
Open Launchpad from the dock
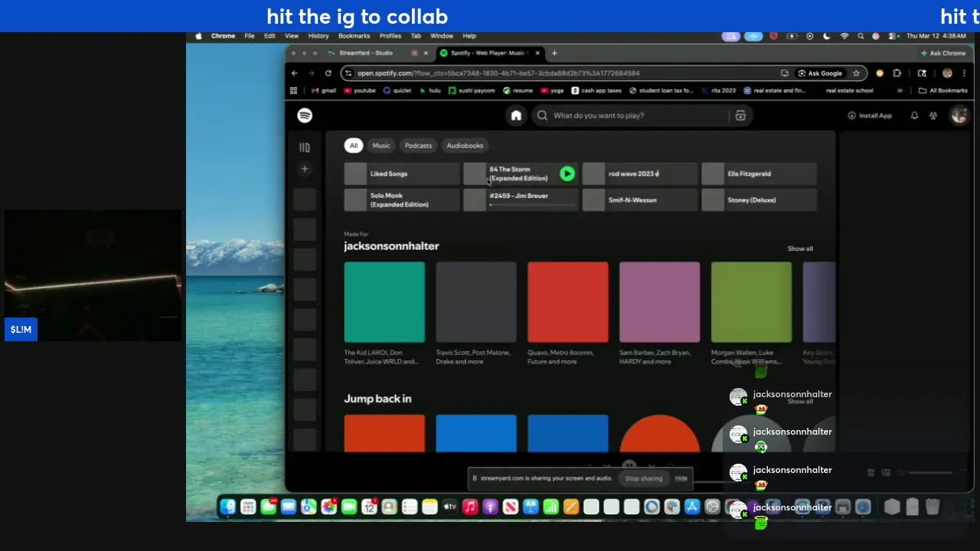[x=248, y=507]
